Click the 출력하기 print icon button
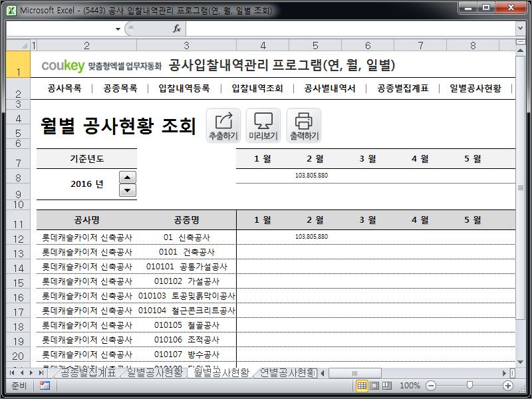This screenshot has width=532, height=399. click(x=304, y=126)
